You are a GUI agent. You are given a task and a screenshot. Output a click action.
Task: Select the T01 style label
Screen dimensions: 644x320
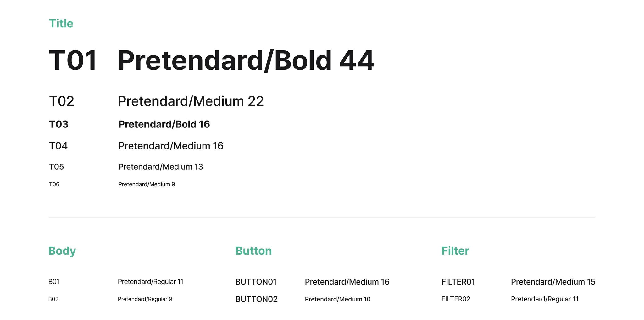coord(73,60)
